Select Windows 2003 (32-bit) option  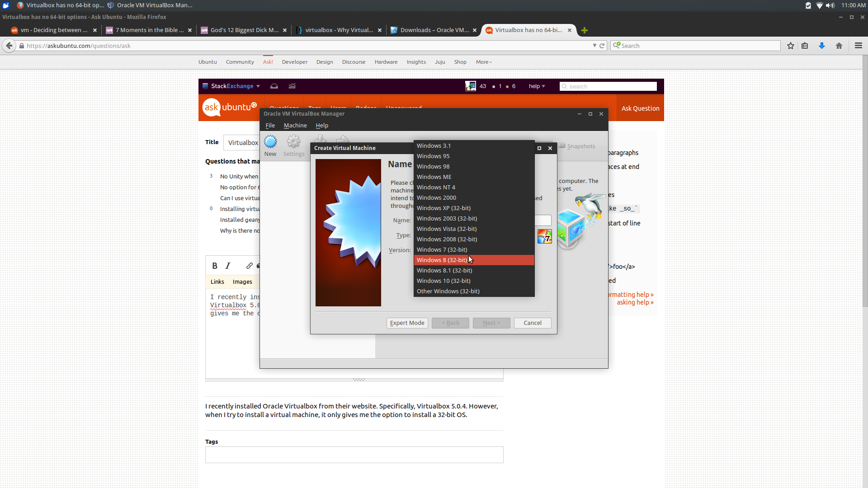[x=474, y=218]
